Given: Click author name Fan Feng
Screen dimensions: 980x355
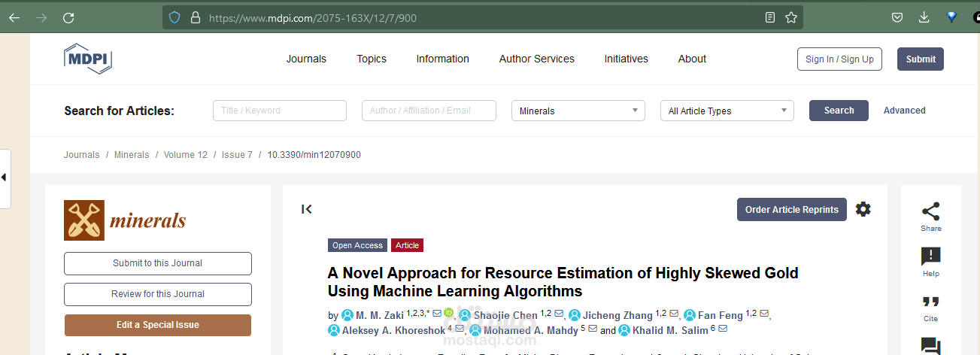Looking at the screenshot, I should pyautogui.click(x=721, y=315).
